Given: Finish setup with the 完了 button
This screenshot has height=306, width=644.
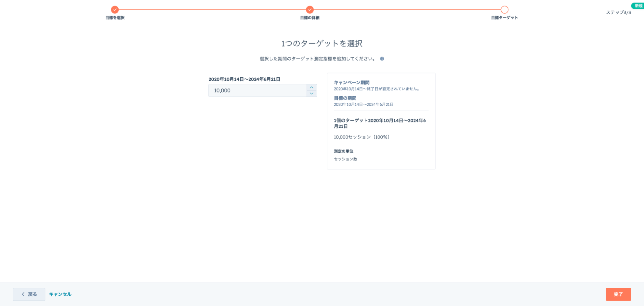Looking at the screenshot, I should 618,294.
